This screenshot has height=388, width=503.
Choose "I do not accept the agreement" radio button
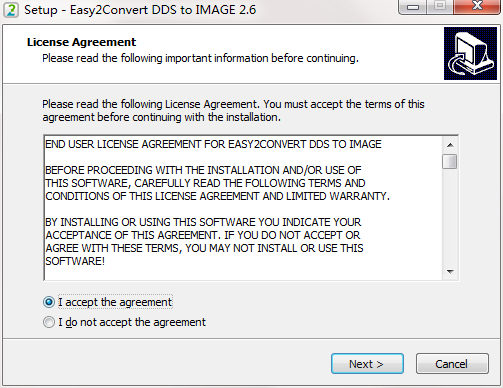pos(49,322)
